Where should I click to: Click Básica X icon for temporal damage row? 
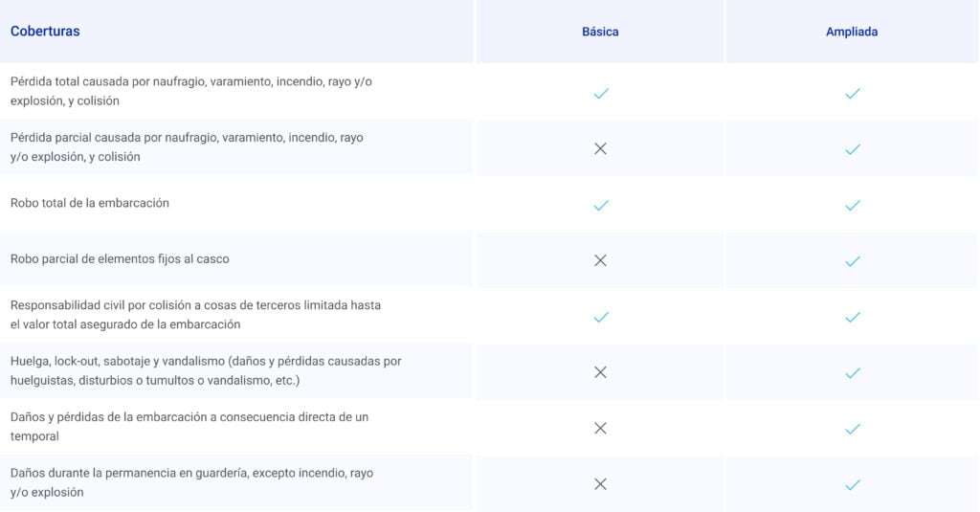pos(601,428)
